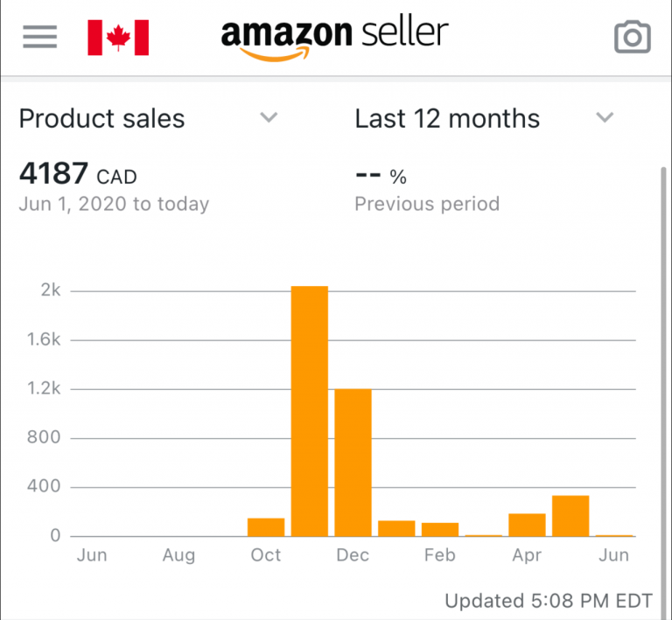The height and width of the screenshot is (620, 672).
Task: Select the April sales bar
Action: point(527,525)
